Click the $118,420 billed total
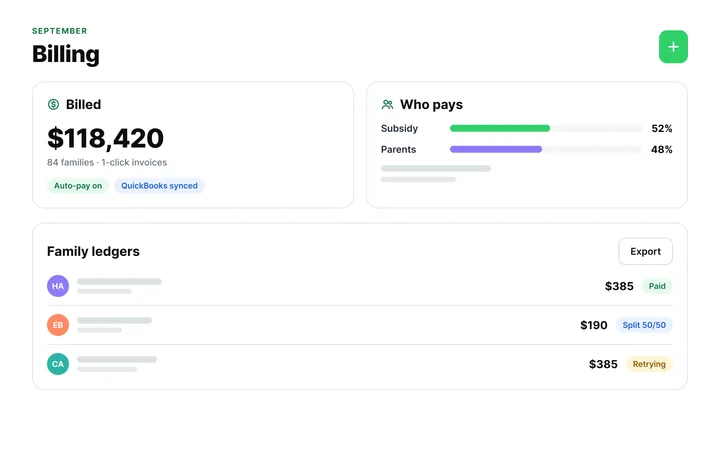 [x=106, y=138]
